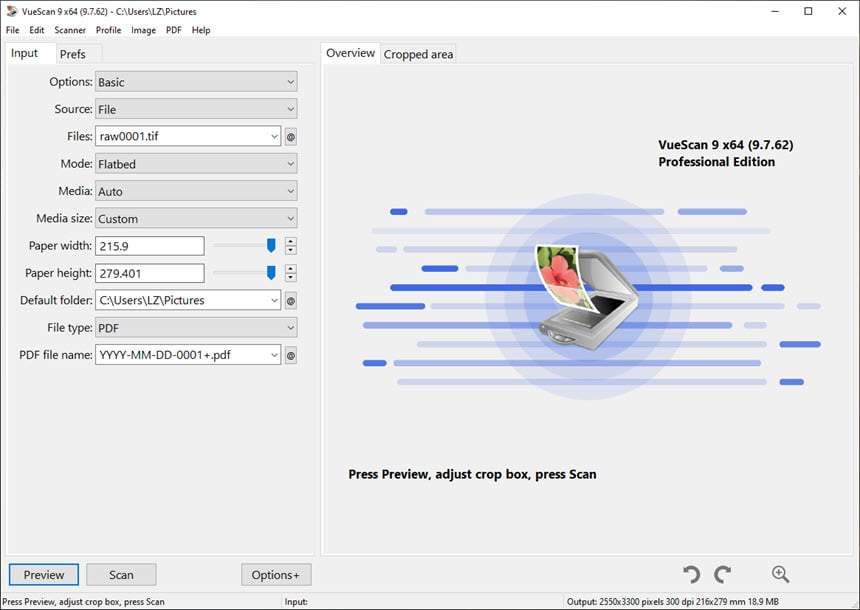860x610 pixels.
Task: Open the Scanner menu
Action: (x=70, y=30)
